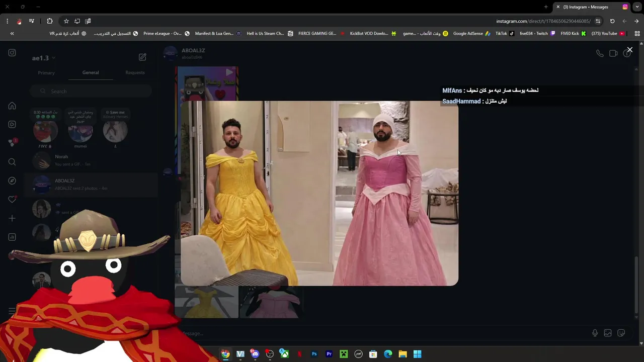Switch to the Requests tab
Viewport: 644px width, 362px height.
tap(135, 72)
